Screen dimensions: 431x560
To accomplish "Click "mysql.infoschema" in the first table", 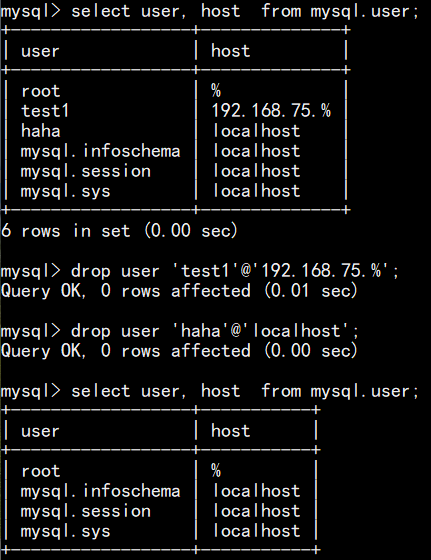I will 100,151.
